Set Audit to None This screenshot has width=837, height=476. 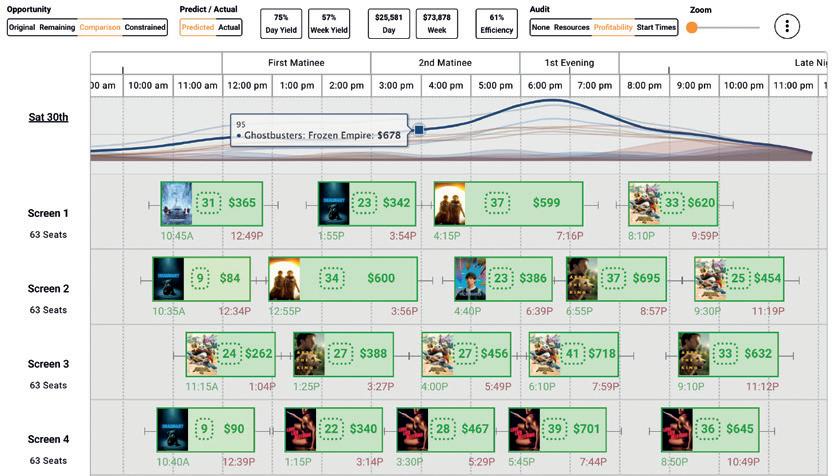point(541,27)
